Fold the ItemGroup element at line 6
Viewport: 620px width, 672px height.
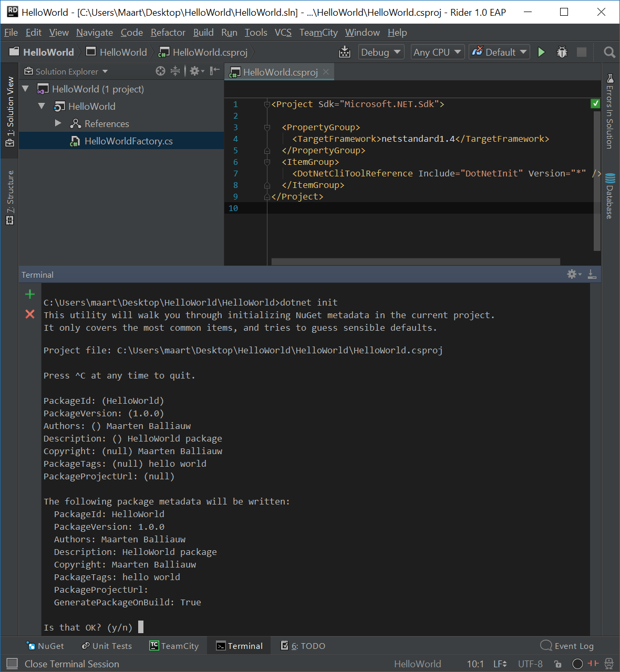(267, 162)
